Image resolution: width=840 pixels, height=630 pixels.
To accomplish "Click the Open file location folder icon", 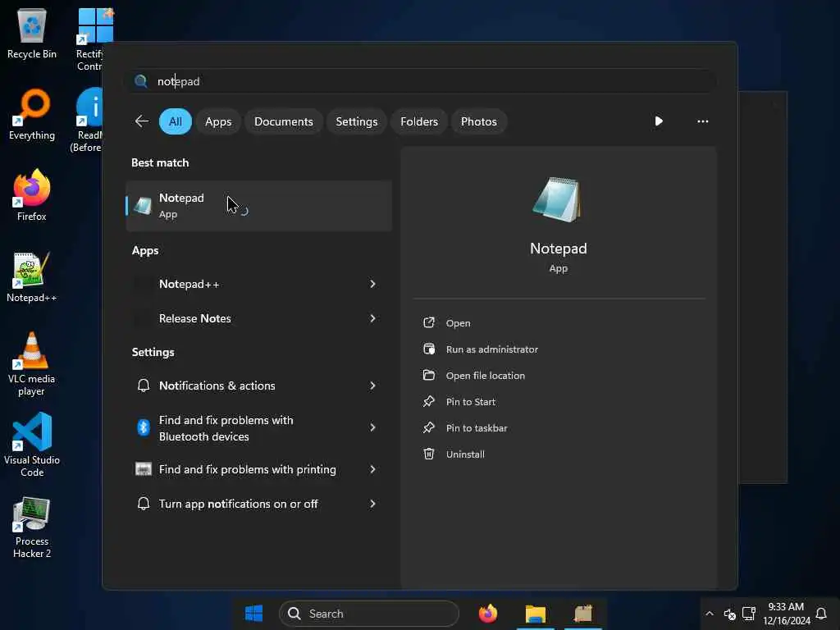I will [428, 375].
